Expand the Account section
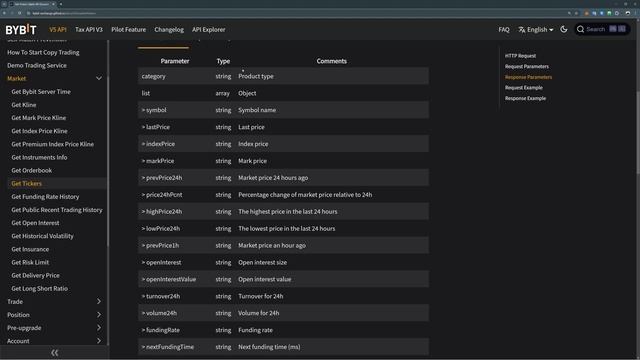The width and height of the screenshot is (640, 360). 99,341
